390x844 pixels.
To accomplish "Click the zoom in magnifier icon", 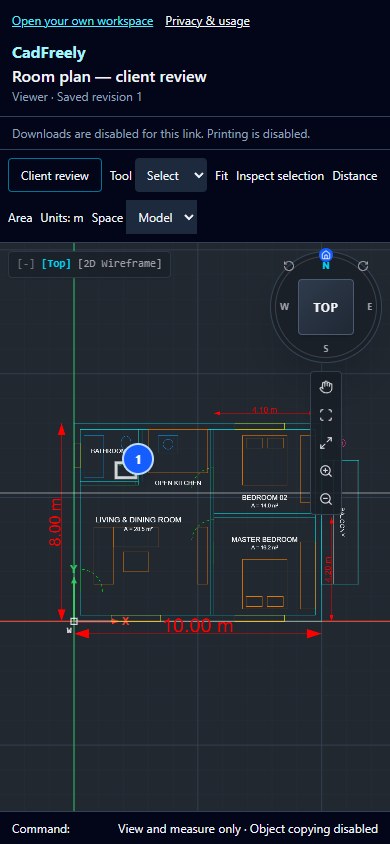I will (x=325, y=471).
